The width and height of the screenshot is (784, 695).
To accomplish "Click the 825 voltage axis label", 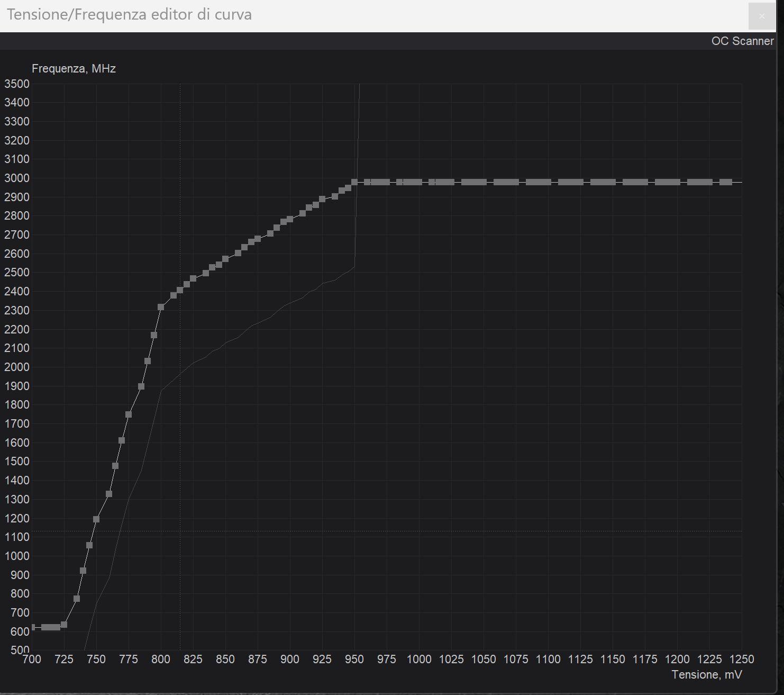I will tap(193, 660).
